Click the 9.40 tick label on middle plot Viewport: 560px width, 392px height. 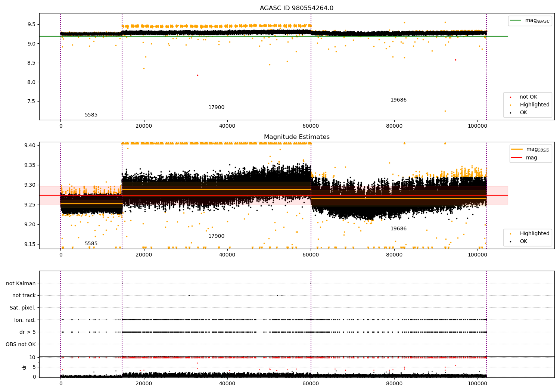(x=29, y=145)
